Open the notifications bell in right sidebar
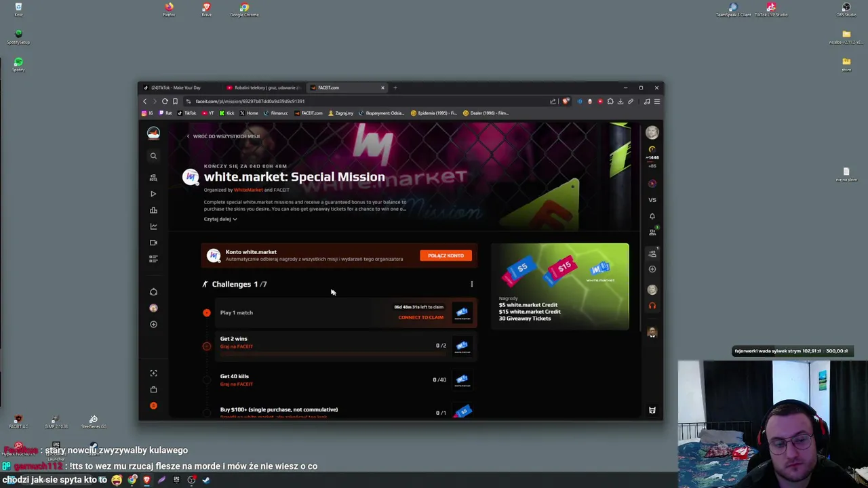 tap(652, 216)
